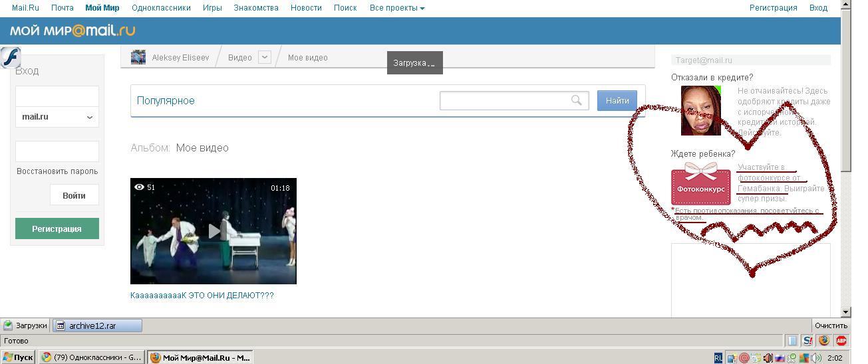
Task: Click the S! add-on icon in status bar
Action: (x=807, y=341)
